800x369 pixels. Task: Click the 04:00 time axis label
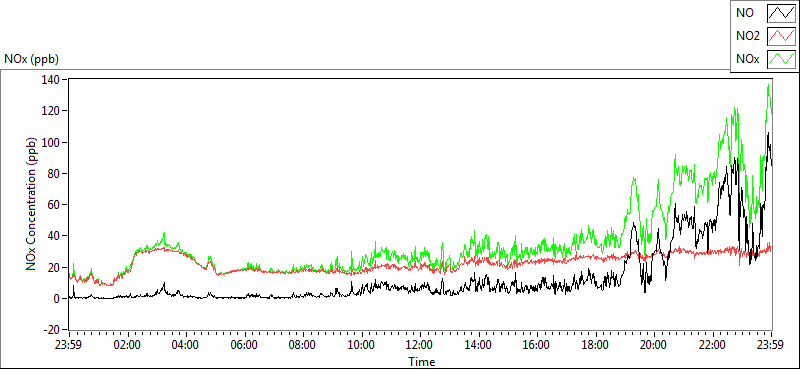point(186,344)
